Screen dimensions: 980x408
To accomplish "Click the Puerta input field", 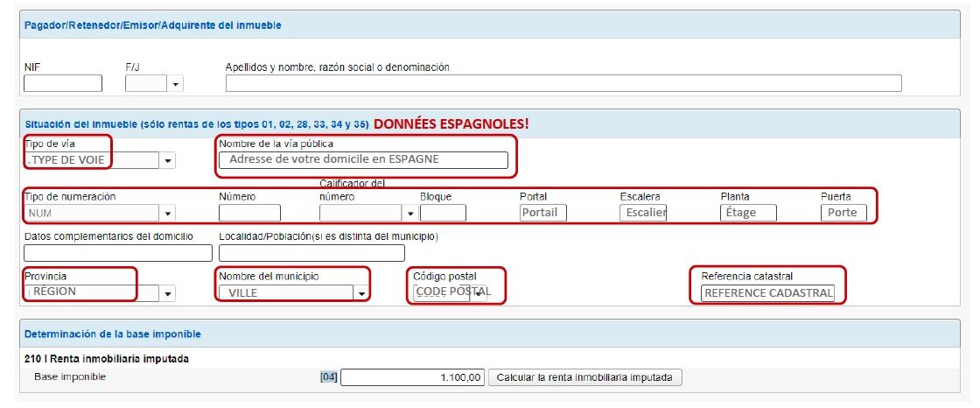I will pyautogui.click(x=843, y=213).
